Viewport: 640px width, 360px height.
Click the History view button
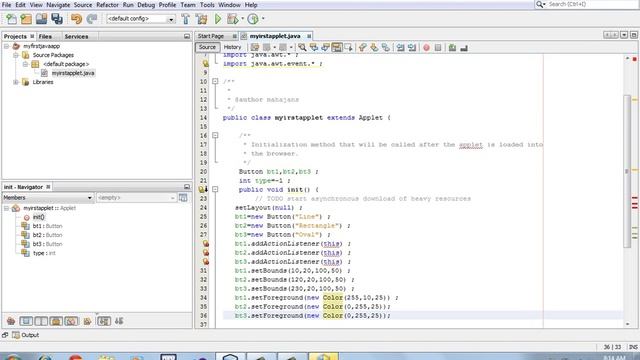point(232,47)
